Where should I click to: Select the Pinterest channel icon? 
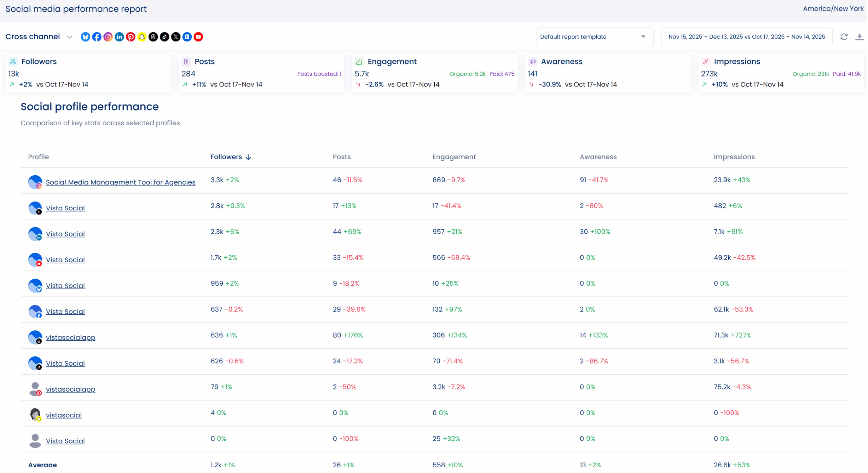coord(131,37)
